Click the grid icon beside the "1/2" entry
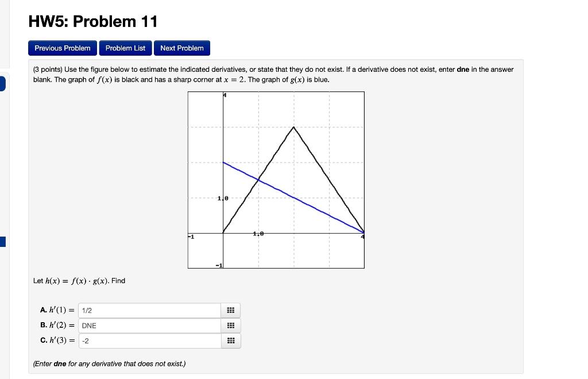 (x=230, y=310)
